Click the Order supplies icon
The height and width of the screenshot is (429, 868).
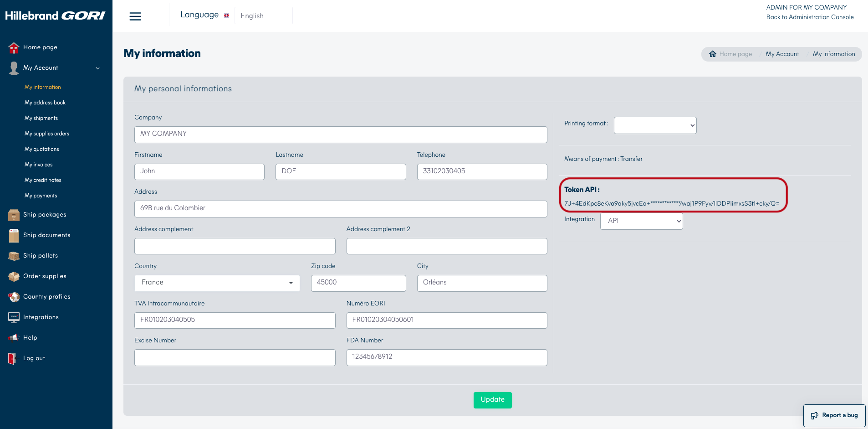tap(14, 276)
